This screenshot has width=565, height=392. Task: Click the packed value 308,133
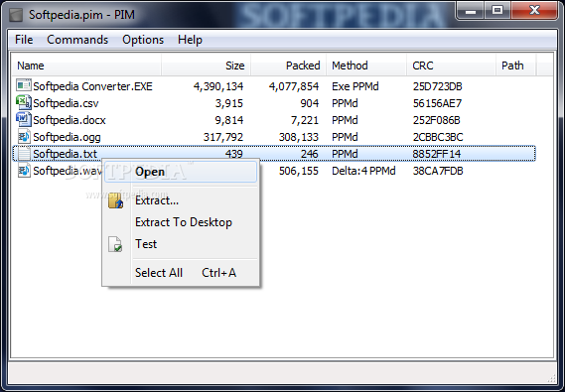click(299, 137)
